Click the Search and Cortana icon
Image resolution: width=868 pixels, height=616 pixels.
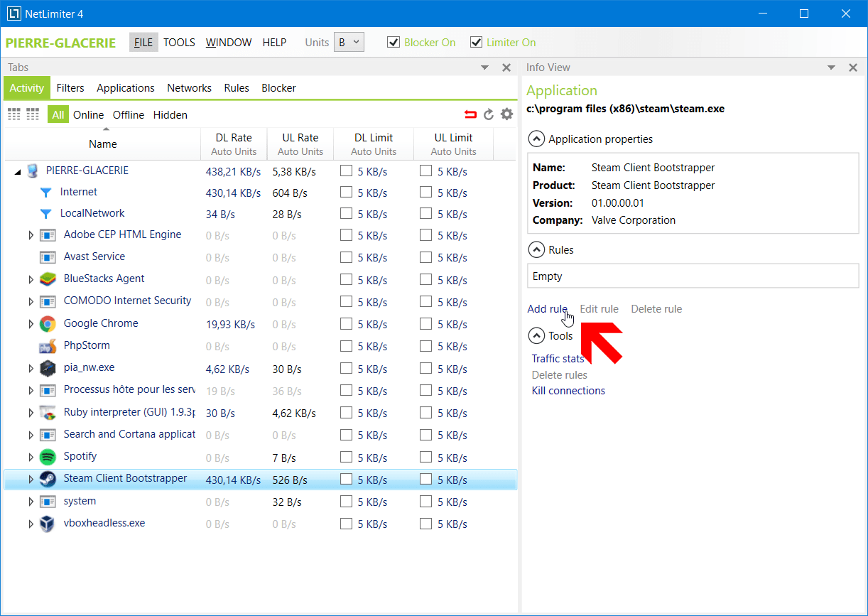(48, 435)
